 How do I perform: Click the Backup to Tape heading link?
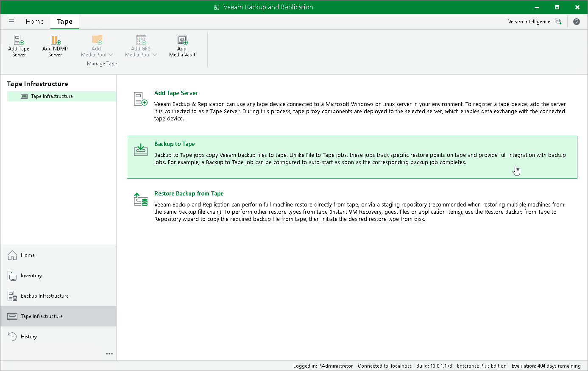(x=175, y=144)
